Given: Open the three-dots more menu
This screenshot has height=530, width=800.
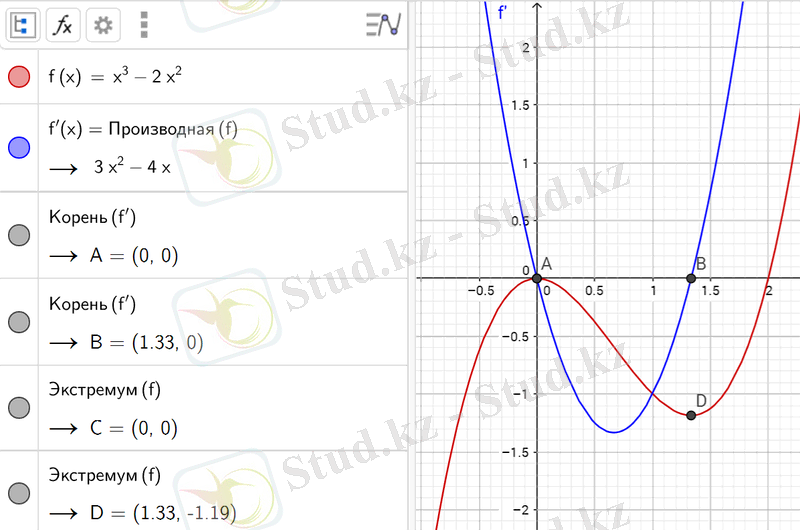Looking at the screenshot, I should tap(144, 25).
